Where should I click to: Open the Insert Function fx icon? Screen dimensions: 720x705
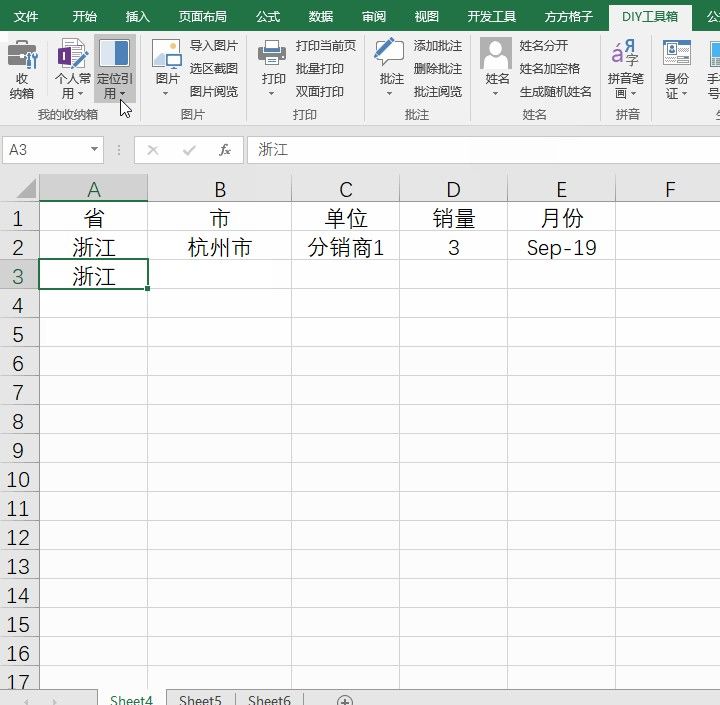[225, 150]
